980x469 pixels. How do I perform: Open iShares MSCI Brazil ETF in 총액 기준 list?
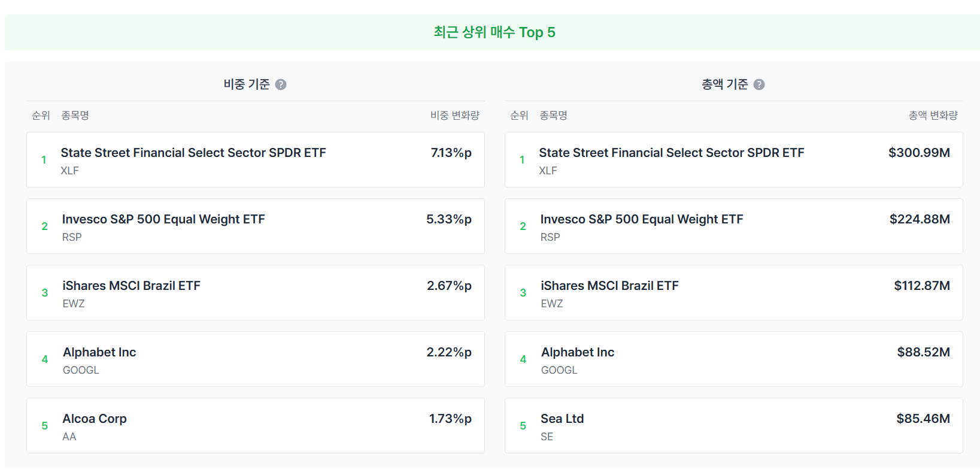[734, 293]
